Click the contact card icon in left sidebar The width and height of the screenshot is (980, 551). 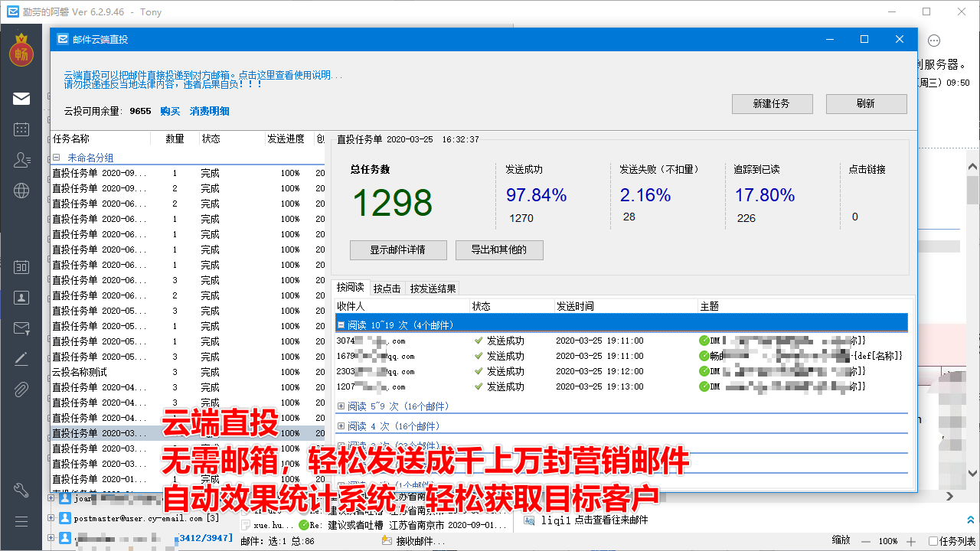21,298
